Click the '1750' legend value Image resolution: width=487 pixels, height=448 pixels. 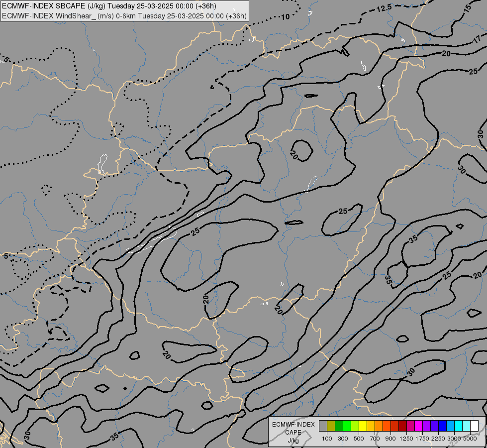click(422, 439)
